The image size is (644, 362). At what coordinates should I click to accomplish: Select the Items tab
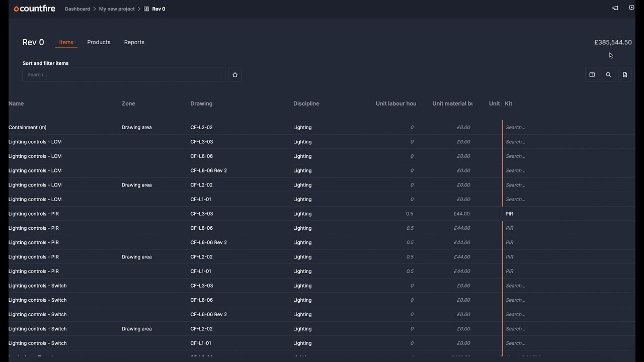pyautogui.click(x=66, y=42)
